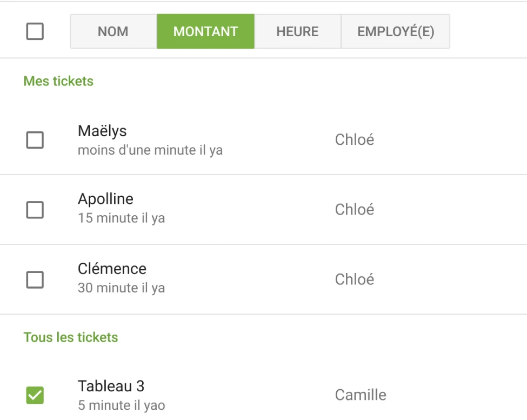Click the 15 minute timestamp under Apolline
The width and height of the screenshot is (527, 420).
[122, 218]
